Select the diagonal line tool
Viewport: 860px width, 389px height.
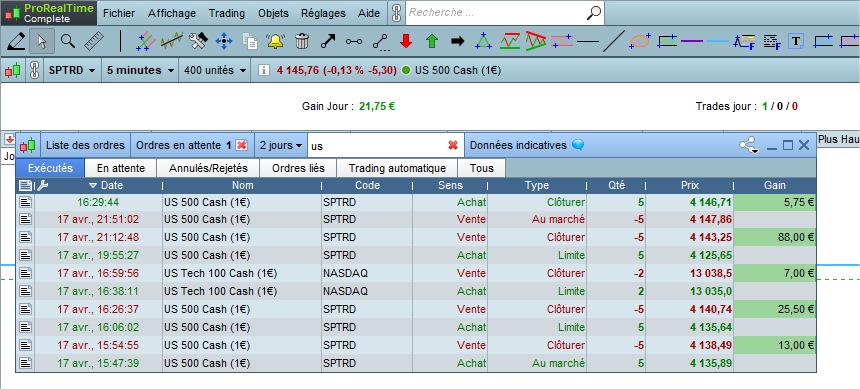(x=614, y=41)
